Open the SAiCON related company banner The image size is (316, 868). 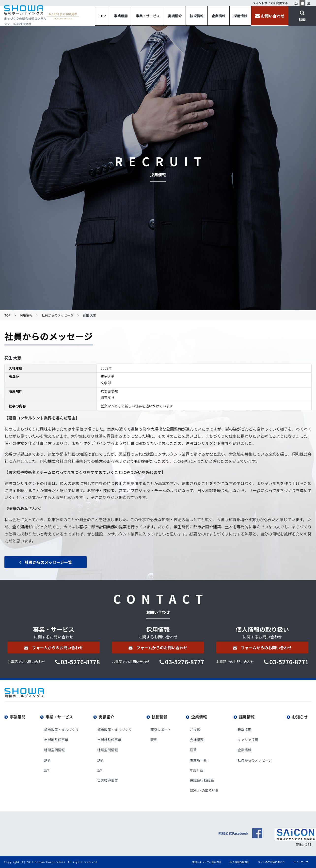point(295,834)
